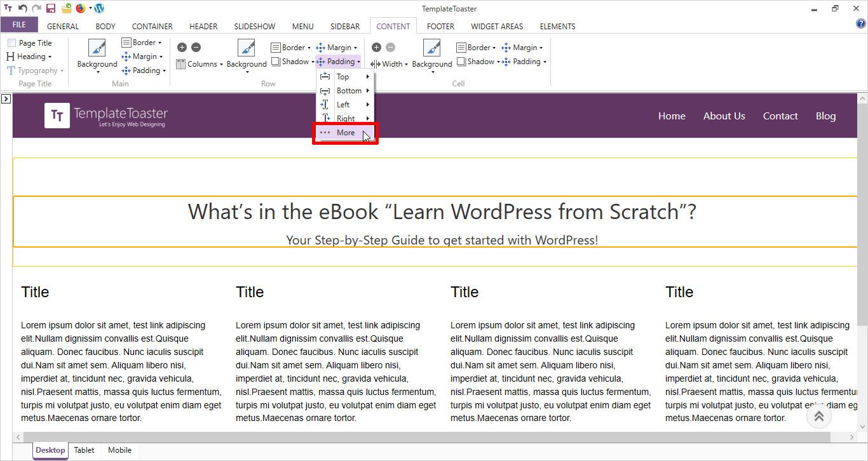This screenshot has width=868, height=461.
Task: Select More in the Padding menu
Action: pos(345,133)
